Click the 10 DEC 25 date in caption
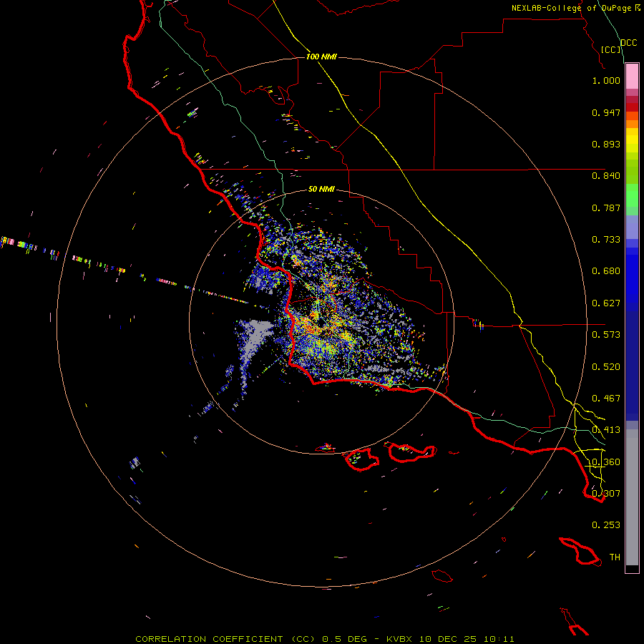Image resolution: width=644 pixels, height=644 pixels. click(x=448, y=639)
